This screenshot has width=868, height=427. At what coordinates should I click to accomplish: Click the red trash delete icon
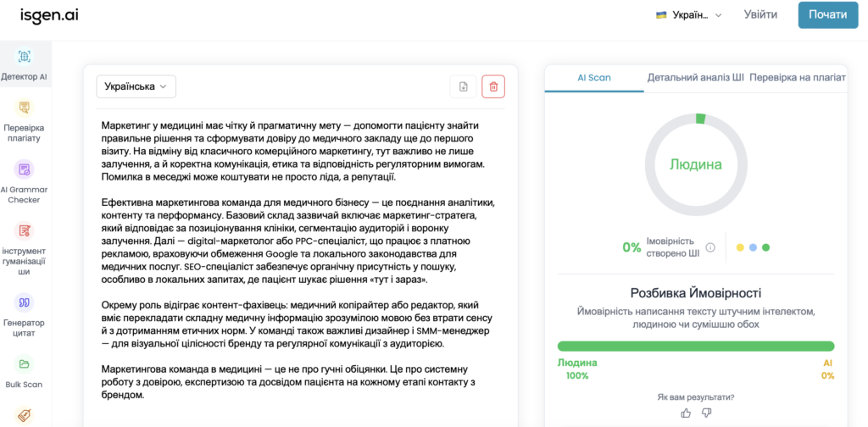pyautogui.click(x=493, y=86)
